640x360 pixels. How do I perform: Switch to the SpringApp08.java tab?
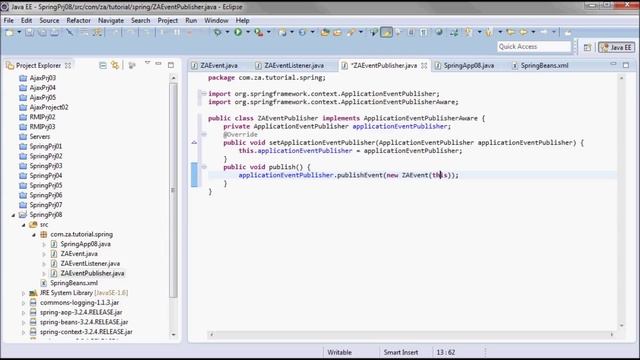pos(469,65)
